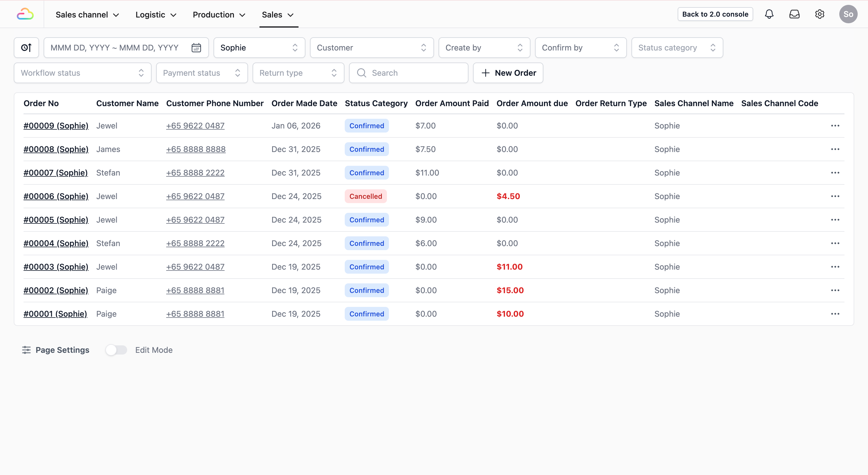Open the notifications bell

[x=769, y=14]
